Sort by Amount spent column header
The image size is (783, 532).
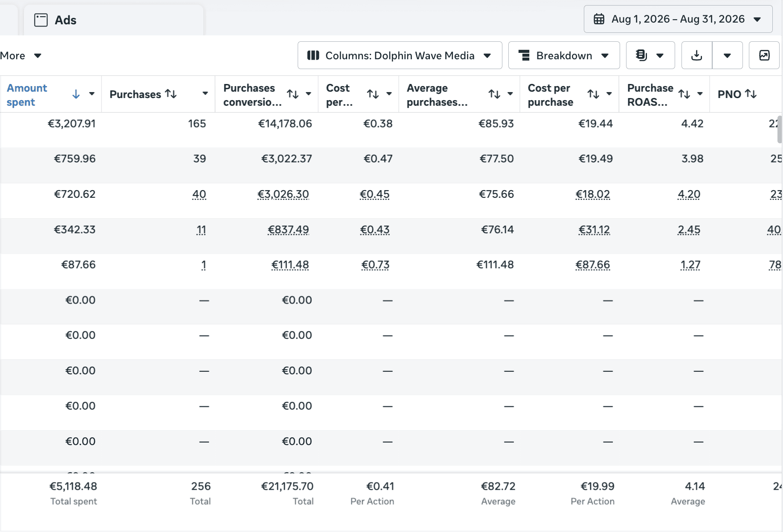point(27,95)
